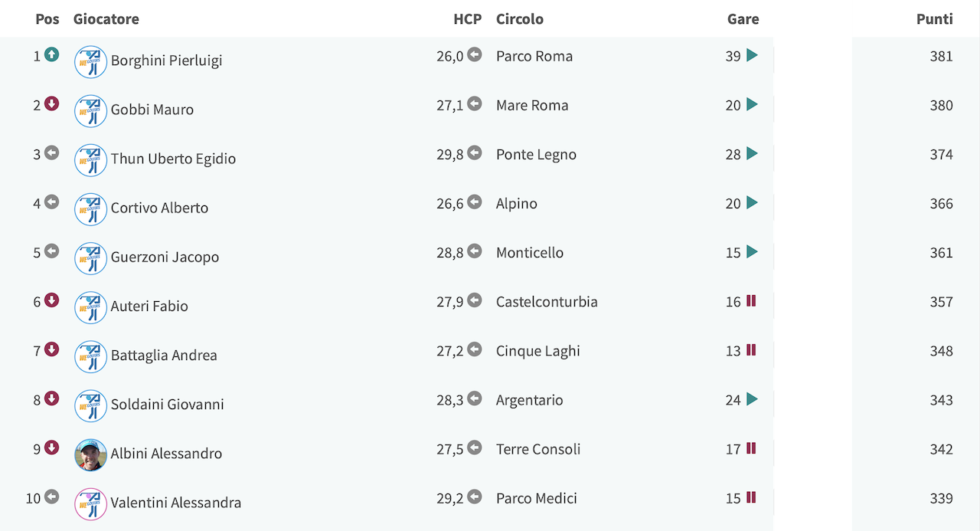
Task: Toggle the pause icon in Auteri Fabio's row
Action: coord(751,300)
